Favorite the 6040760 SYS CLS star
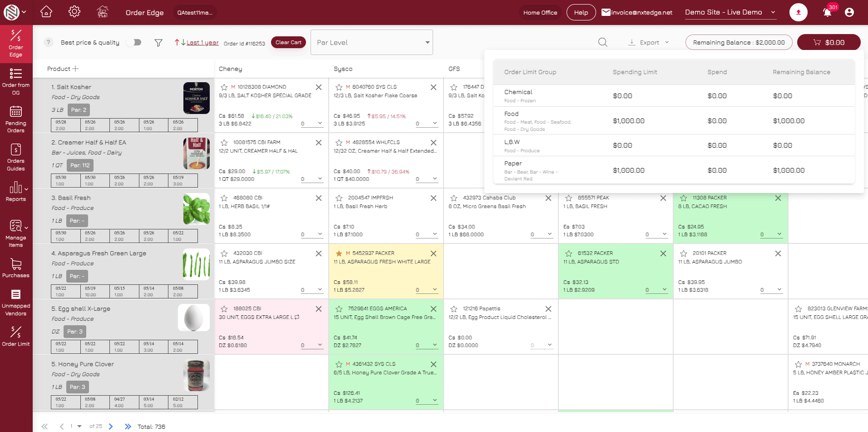Viewport: 868px width, 432px height. (x=339, y=87)
